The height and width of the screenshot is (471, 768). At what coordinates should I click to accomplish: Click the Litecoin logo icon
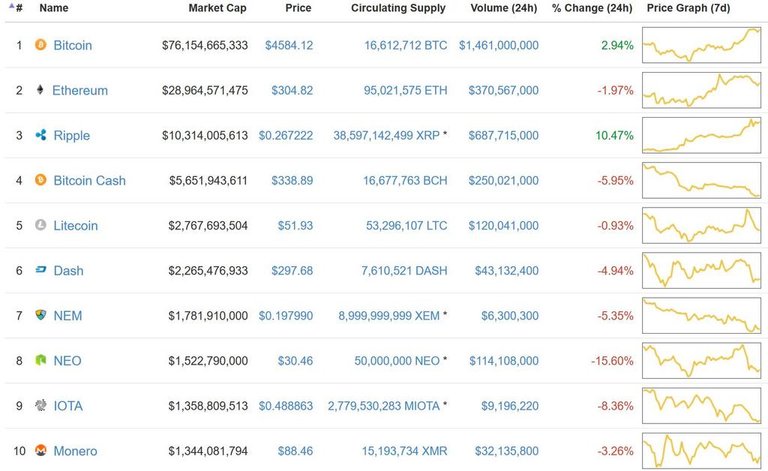tap(41, 225)
